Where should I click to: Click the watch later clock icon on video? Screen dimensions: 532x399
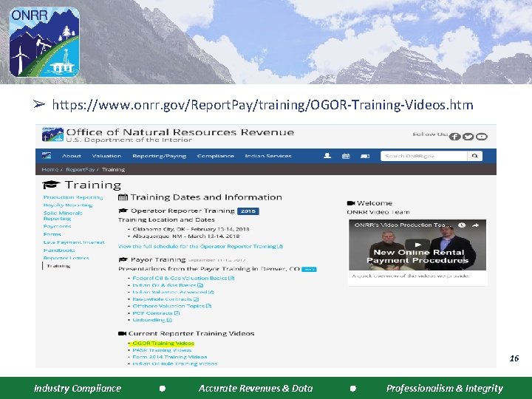(x=461, y=225)
